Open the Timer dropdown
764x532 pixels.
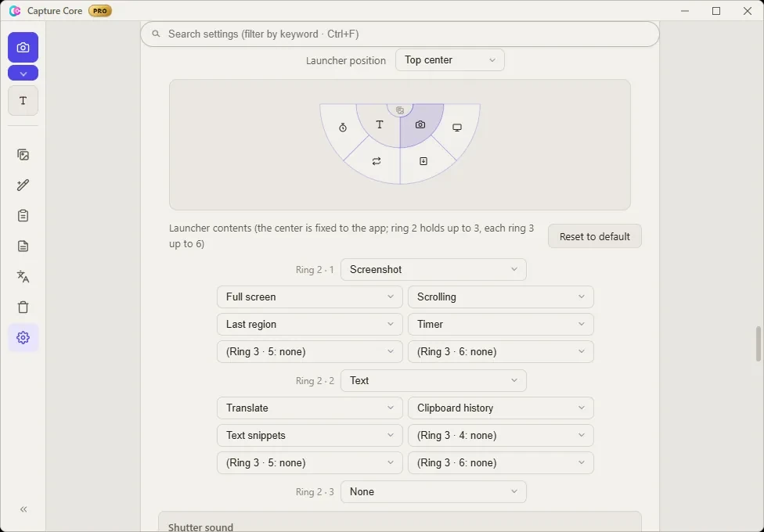(500, 324)
